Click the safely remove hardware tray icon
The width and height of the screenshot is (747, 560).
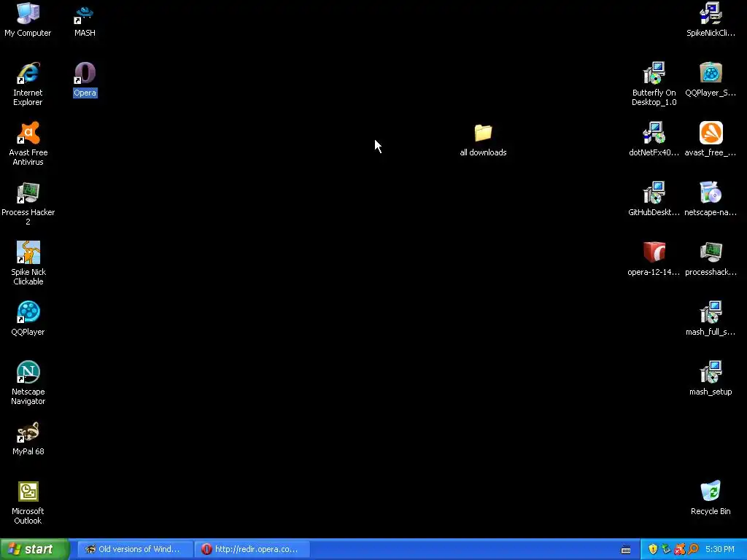[x=666, y=549]
